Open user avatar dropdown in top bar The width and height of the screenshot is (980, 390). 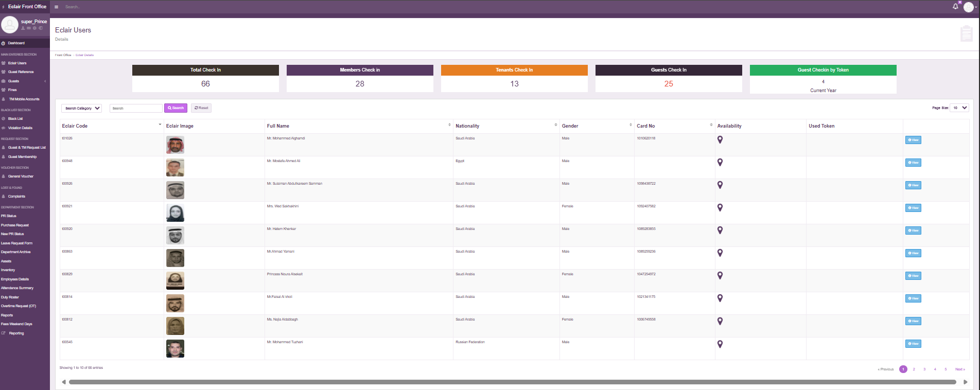968,7
